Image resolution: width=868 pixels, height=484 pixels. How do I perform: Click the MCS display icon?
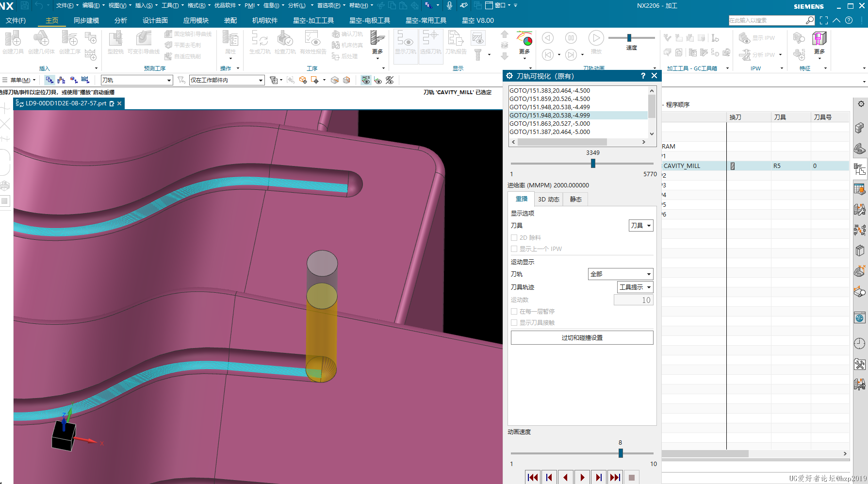point(366,80)
